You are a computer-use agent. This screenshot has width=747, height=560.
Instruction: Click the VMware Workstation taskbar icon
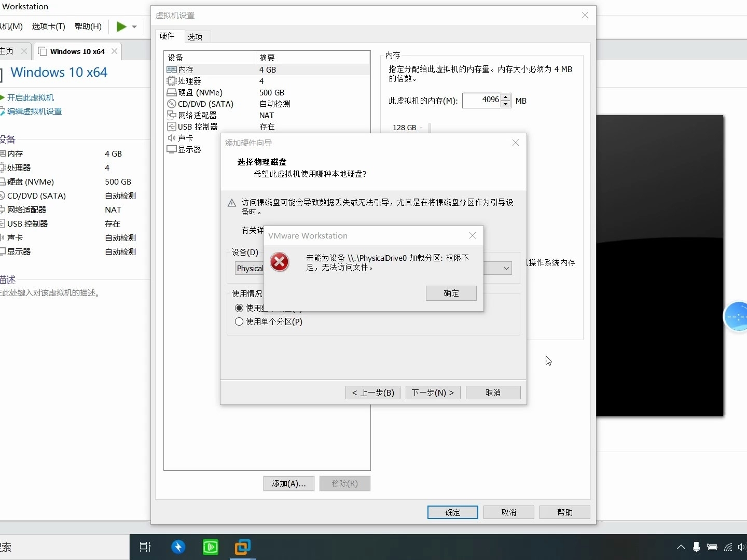tap(242, 547)
